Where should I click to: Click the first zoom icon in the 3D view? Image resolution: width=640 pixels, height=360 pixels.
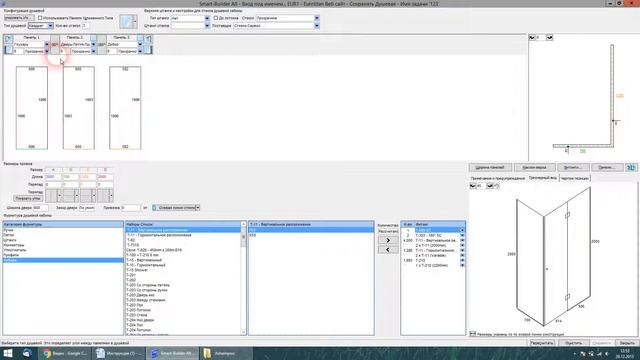473,186
